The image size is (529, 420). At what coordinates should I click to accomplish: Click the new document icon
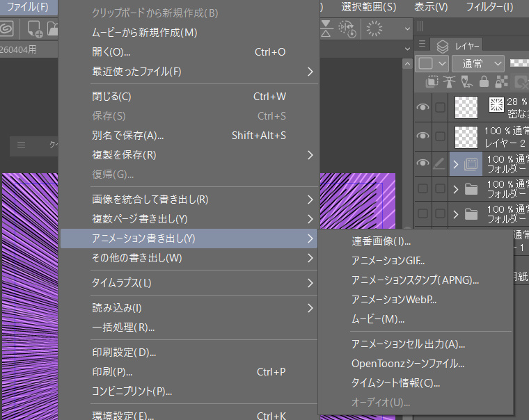33,29
